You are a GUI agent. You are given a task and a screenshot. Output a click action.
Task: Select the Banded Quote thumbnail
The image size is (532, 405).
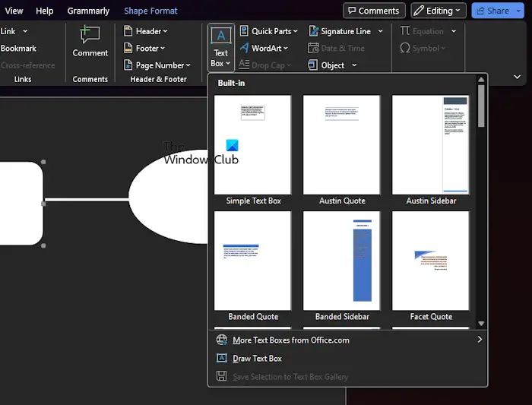(253, 261)
